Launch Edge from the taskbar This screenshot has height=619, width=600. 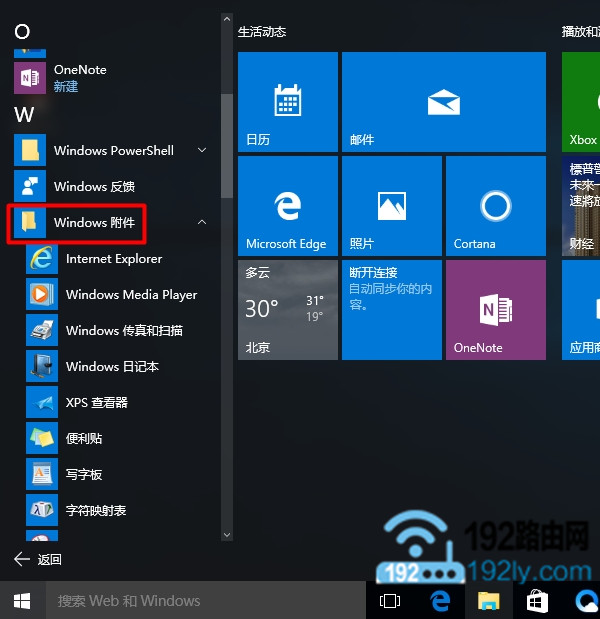point(439,601)
